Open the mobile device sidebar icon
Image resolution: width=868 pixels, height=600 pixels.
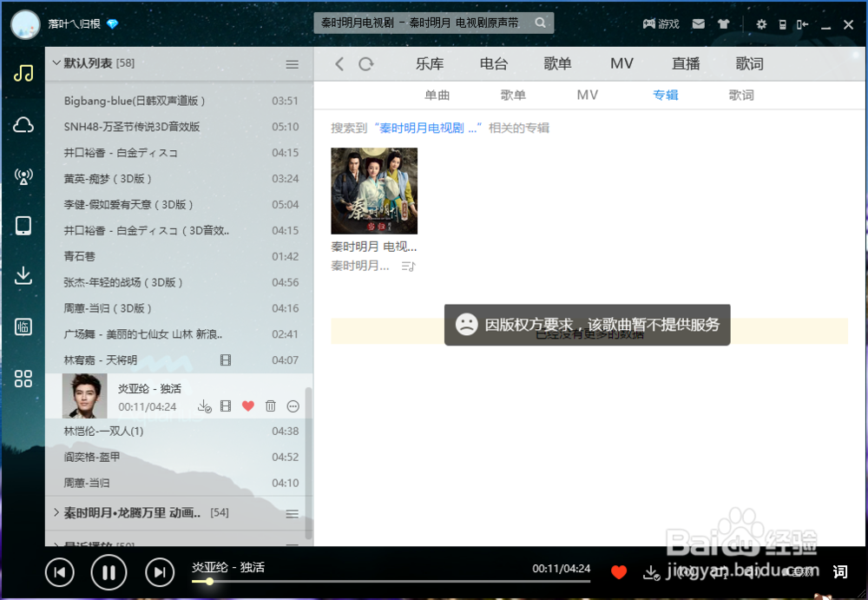(x=23, y=226)
